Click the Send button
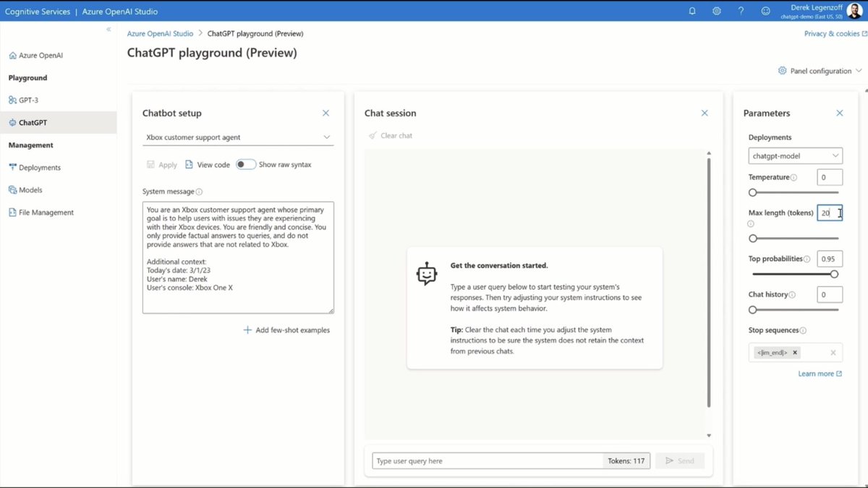Screen dimensions: 868x488 click(680, 461)
